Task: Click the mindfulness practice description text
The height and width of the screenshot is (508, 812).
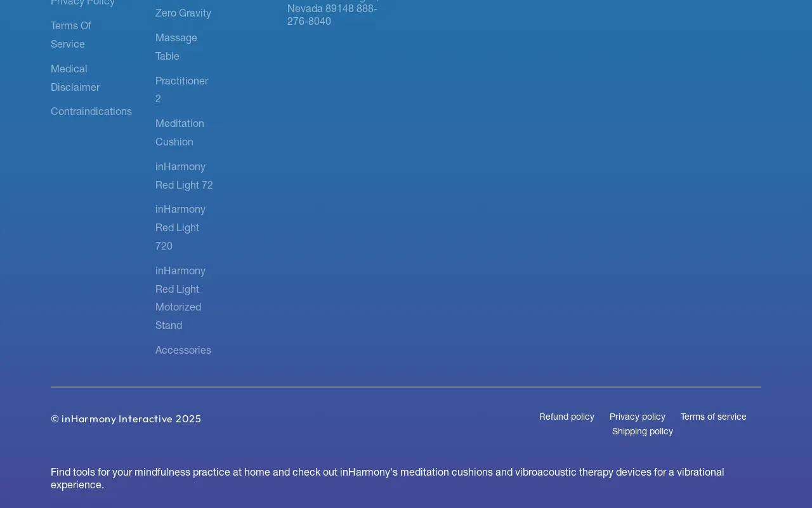Action: (x=387, y=478)
